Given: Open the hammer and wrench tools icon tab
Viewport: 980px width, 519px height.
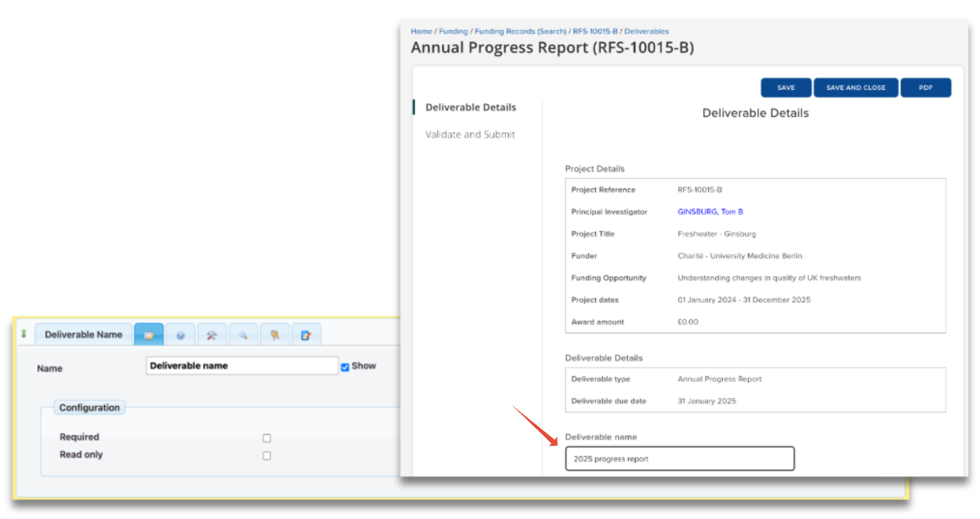Looking at the screenshot, I should pos(212,335).
